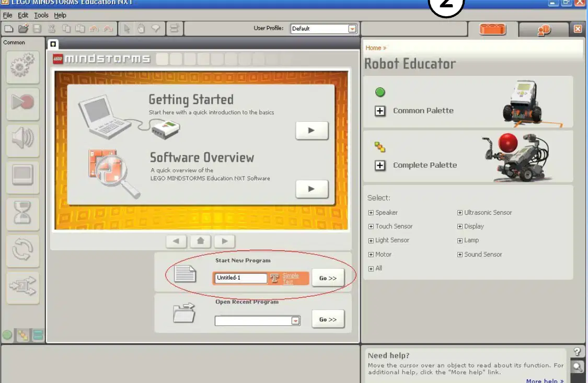
Task: Open the User Profile dropdown
Action: 352,29
